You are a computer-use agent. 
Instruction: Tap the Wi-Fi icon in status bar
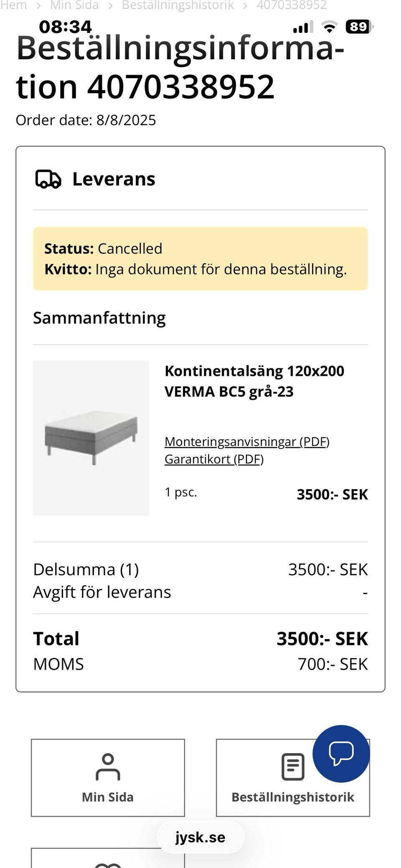[x=330, y=27]
